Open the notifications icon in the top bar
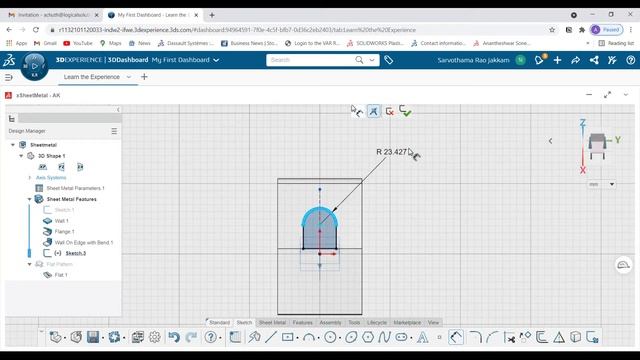640x360 pixels. 540,60
